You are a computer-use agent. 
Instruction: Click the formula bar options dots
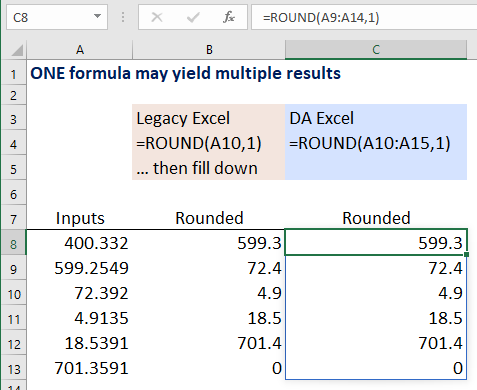[123, 17]
